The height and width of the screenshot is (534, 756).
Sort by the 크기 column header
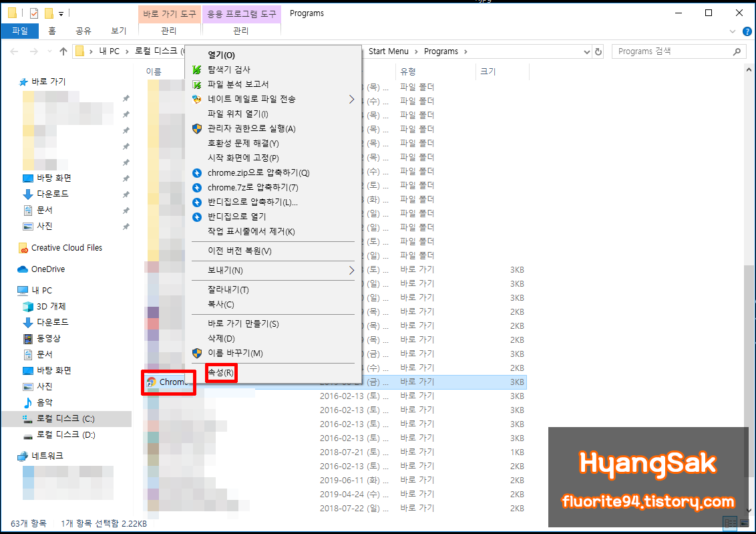pos(488,72)
